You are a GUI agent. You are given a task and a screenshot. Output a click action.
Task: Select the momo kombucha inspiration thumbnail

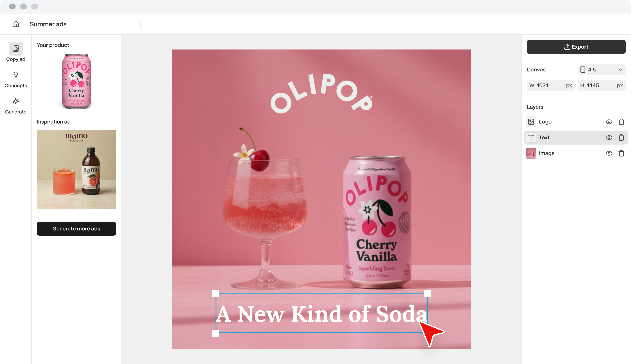76,169
